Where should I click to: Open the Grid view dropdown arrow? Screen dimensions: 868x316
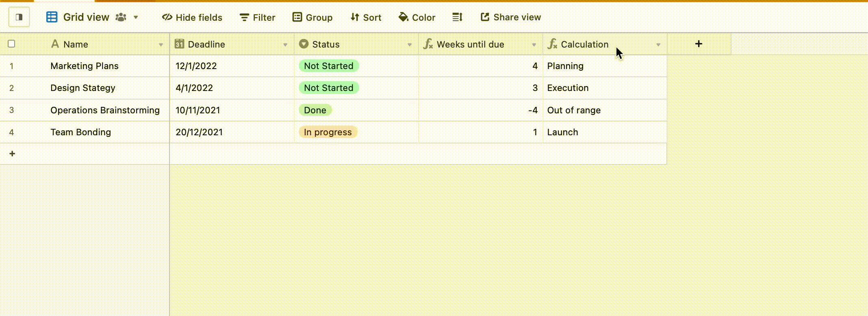coord(136,17)
